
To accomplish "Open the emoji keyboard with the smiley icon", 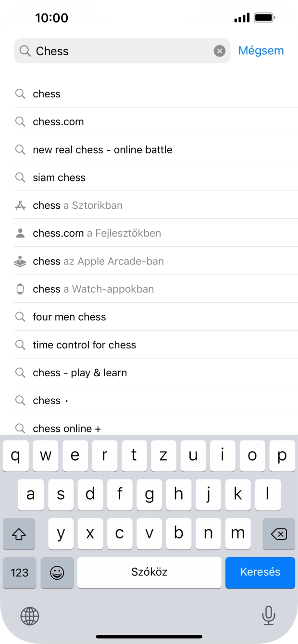I will click(x=57, y=572).
